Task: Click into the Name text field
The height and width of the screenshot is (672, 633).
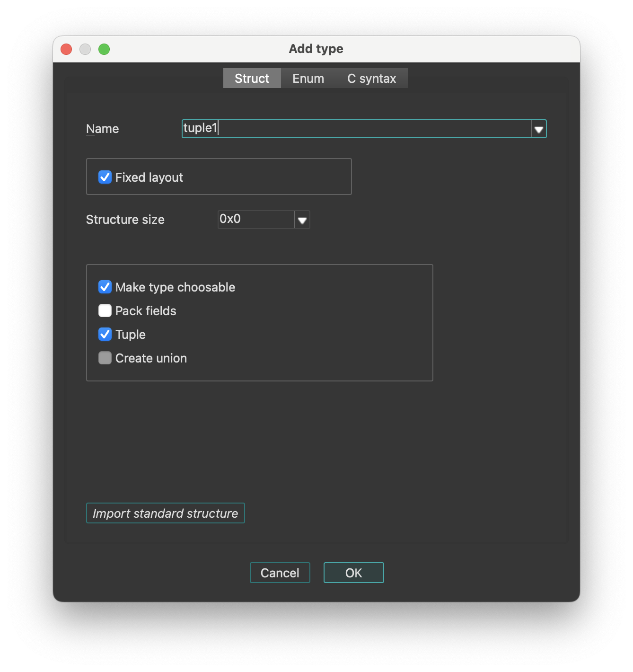Action: pyautogui.click(x=356, y=129)
